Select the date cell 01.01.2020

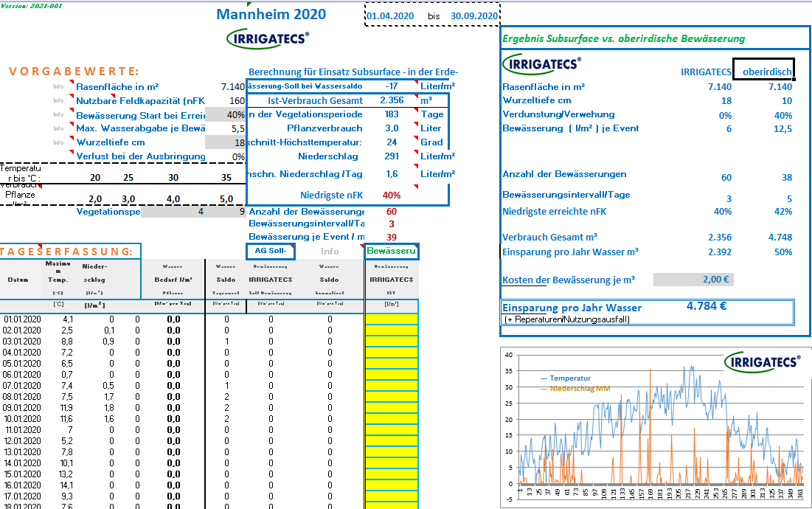pyautogui.click(x=21, y=319)
